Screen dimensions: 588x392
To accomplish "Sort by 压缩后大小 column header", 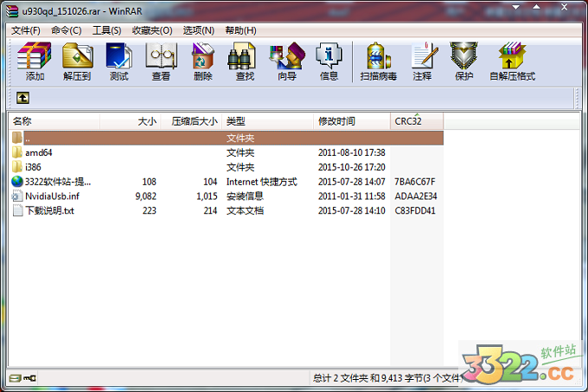I will [x=191, y=121].
